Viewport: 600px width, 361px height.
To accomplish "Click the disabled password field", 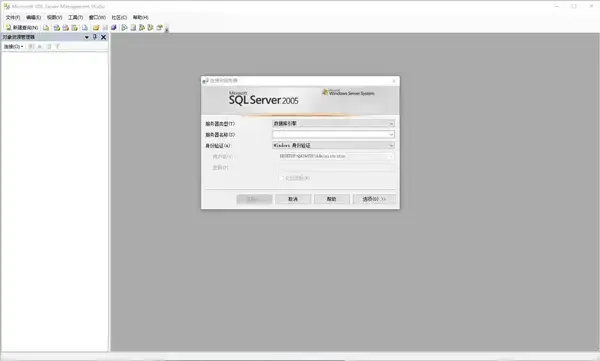I will [336, 167].
